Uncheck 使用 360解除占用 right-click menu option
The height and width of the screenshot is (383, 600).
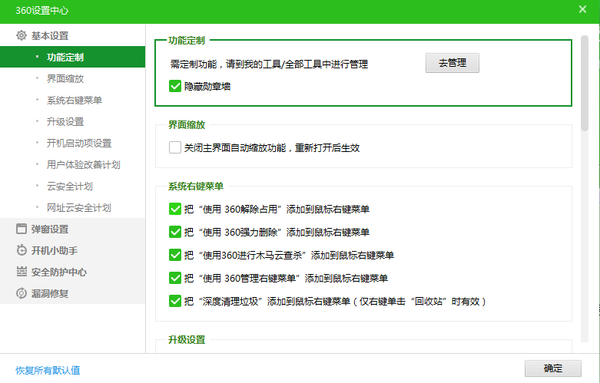(x=175, y=209)
